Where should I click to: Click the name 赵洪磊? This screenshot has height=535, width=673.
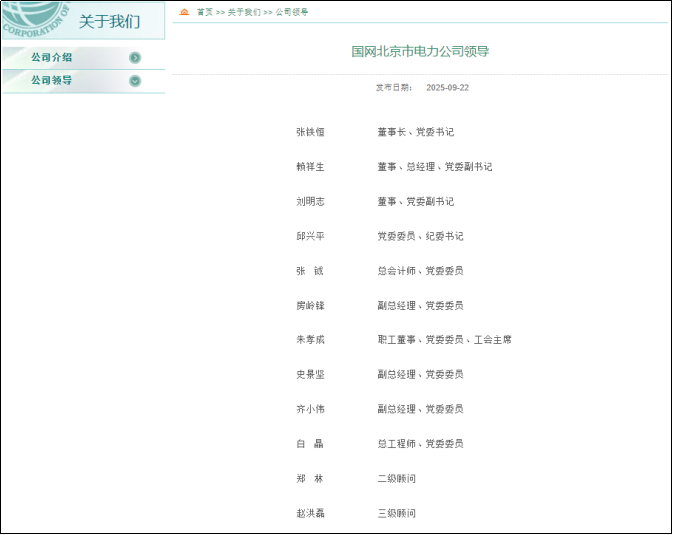pos(310,514)
